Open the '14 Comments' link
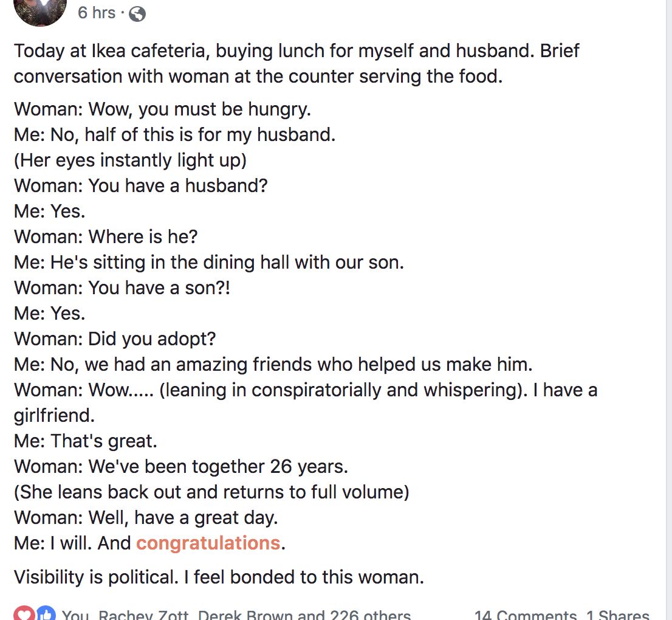 (525, 615)
